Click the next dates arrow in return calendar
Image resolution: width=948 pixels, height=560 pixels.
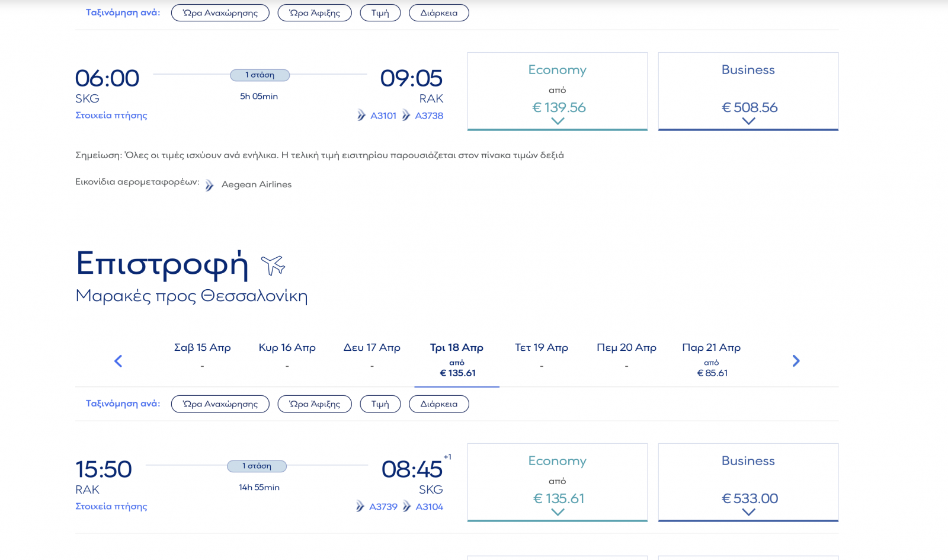(x=796, y=361)
